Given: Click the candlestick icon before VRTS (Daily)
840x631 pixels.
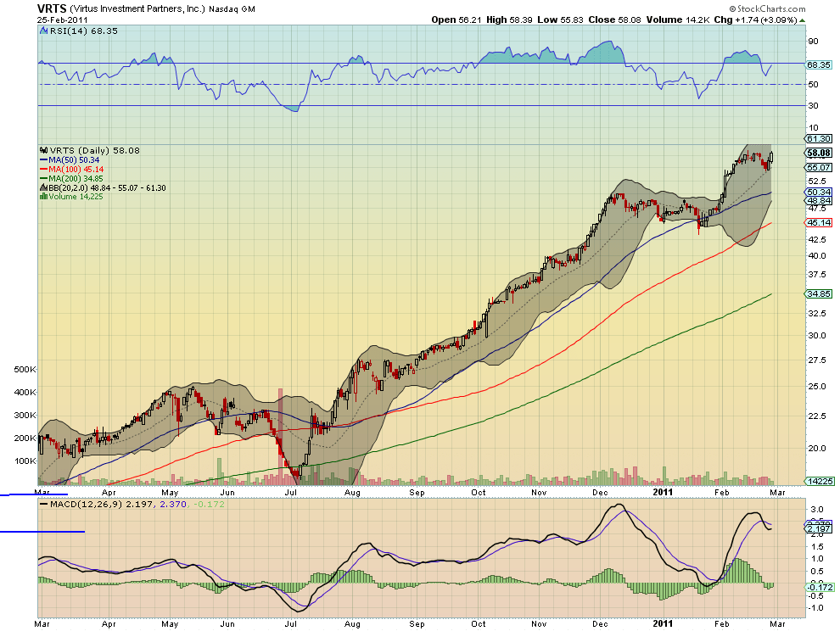Looking at the screenshot, I should 44,150.
